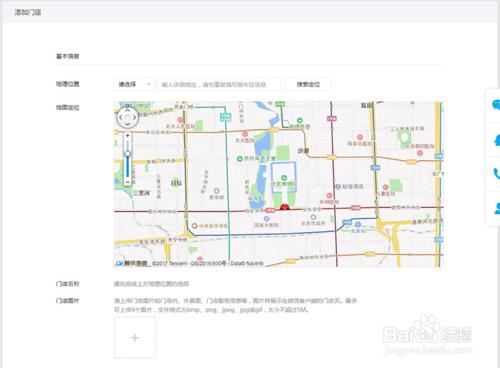Click the 教育部 circle map icon
500x368 pixels.
click(216, 191)
